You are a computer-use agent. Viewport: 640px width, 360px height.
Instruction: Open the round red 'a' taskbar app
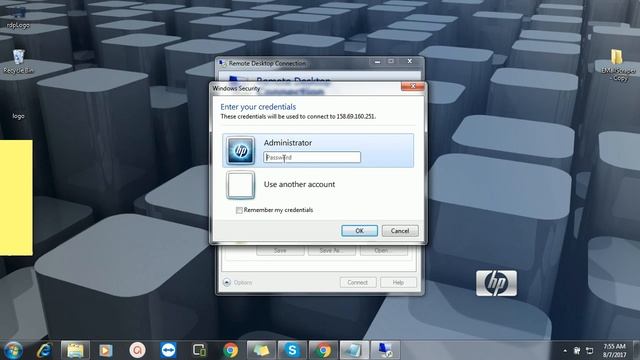[137, 350]
